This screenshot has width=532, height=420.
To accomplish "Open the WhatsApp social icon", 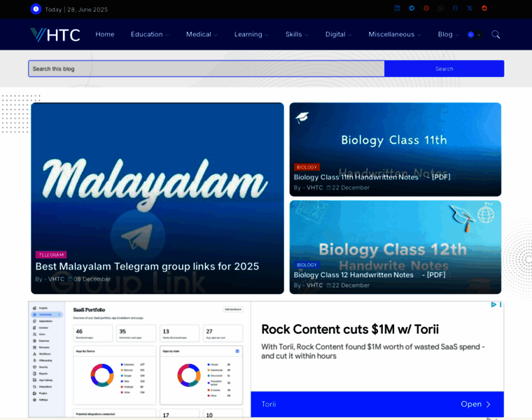I will click(x=441, y=8).
